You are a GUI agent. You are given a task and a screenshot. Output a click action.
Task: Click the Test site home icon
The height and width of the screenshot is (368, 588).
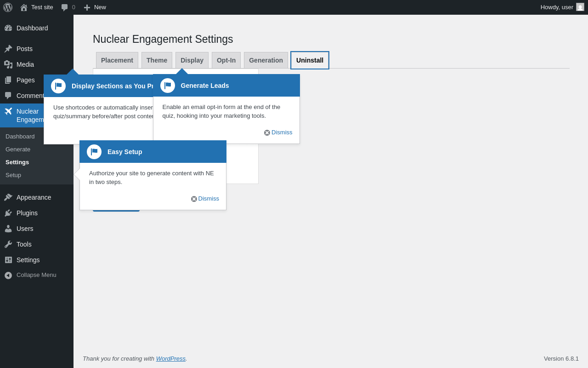point(24,7)
